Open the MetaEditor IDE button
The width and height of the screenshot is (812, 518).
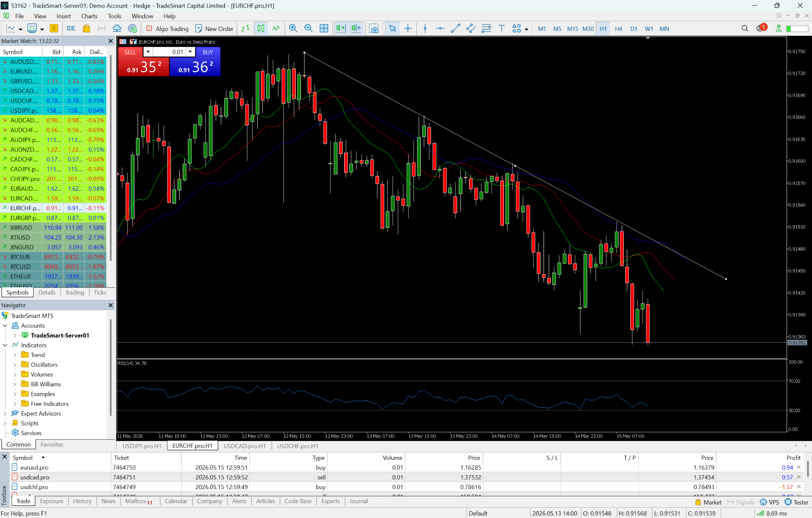click(x=71, y=29)
